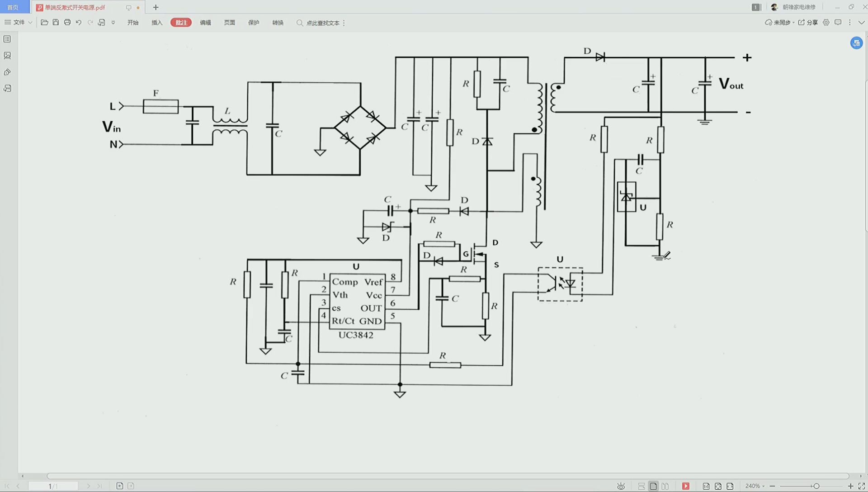The width and height of the screenshot is (868, 492).
Task: Open the 保护 ribbon tab
Action: click(x=254, y=23)
